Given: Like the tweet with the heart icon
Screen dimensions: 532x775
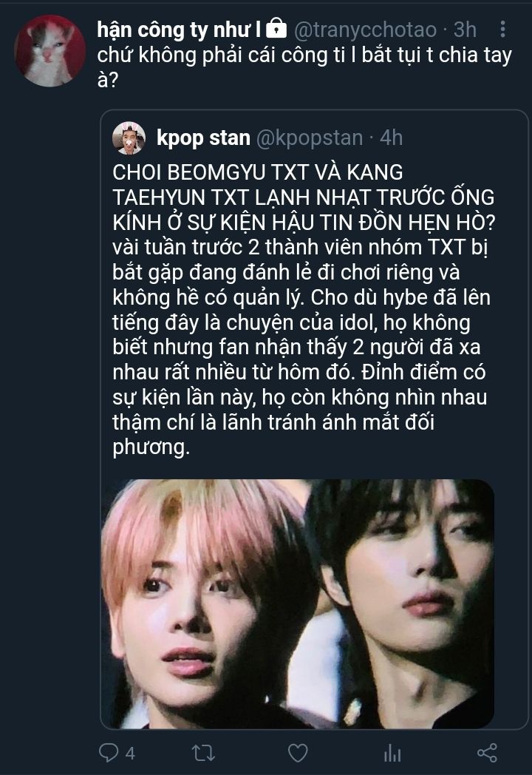Looking at the screenshot, I should (298, 753).
